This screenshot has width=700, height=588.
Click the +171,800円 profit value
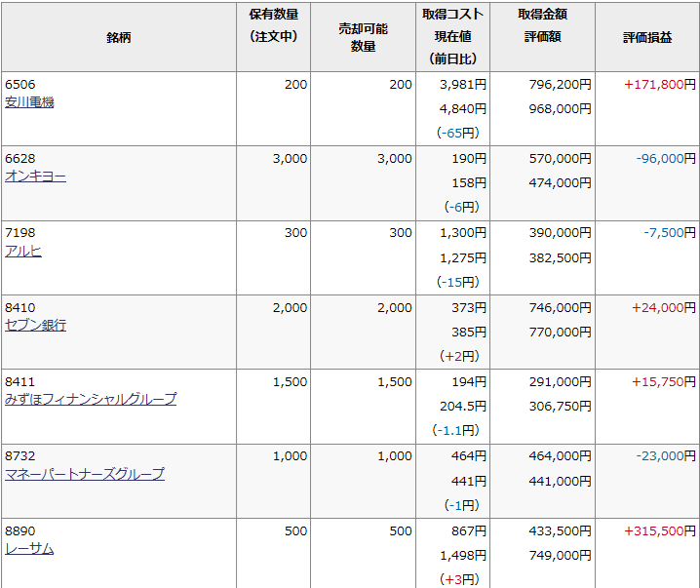(660, 85)
